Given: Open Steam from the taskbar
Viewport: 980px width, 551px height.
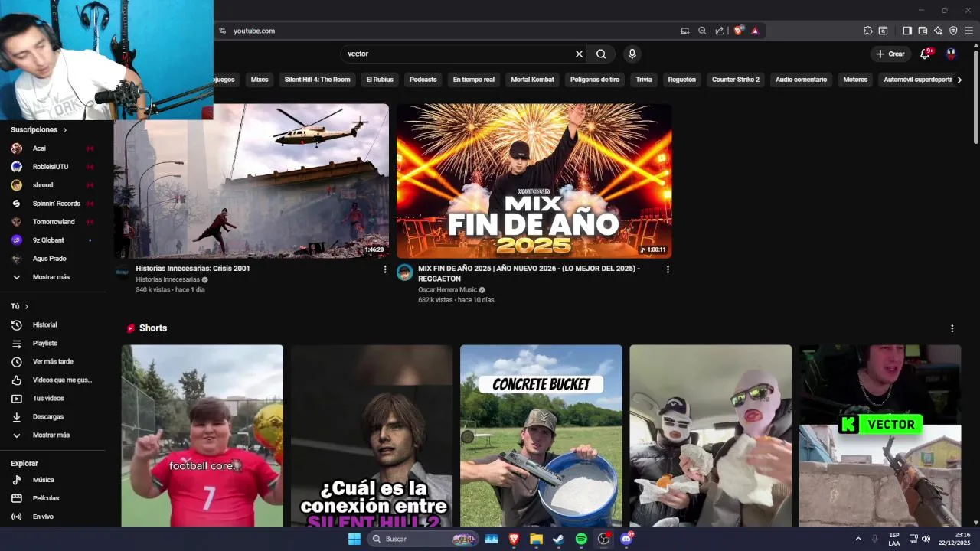Looking at the screenshot, I should pos(559,539).
